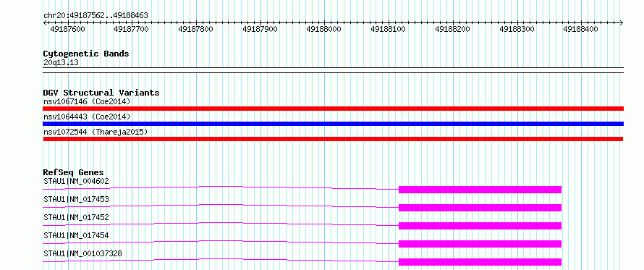This screenshot has width=644, height=270.
Task: Click the red bar for nsv1072544
Action: click(333, 139)
